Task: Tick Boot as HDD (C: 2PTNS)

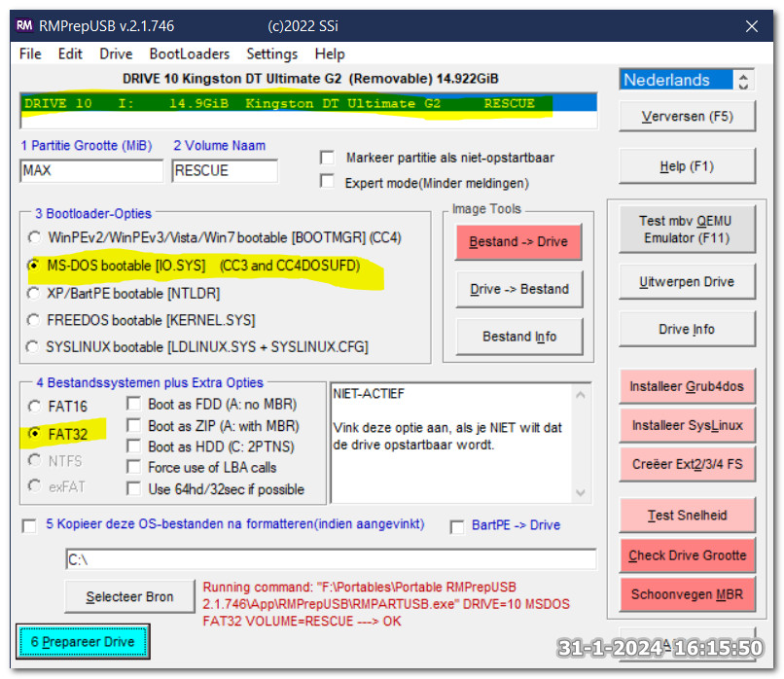Action: pos(133,446)
